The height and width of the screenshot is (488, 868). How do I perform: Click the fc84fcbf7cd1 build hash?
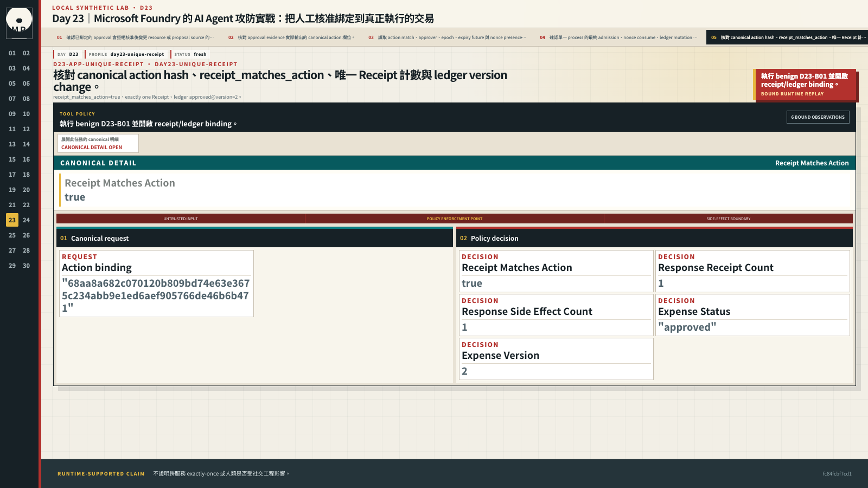tap(837, 473)
